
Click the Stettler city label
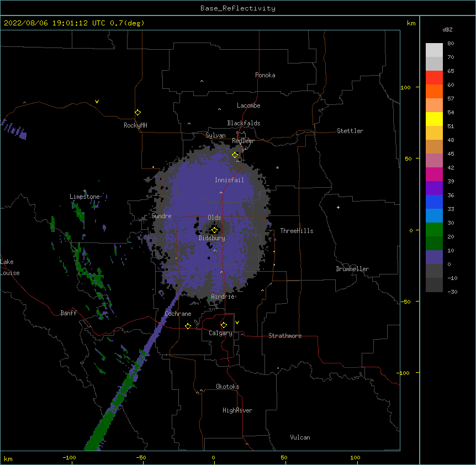pyautogui.click(x=350, y=131)
